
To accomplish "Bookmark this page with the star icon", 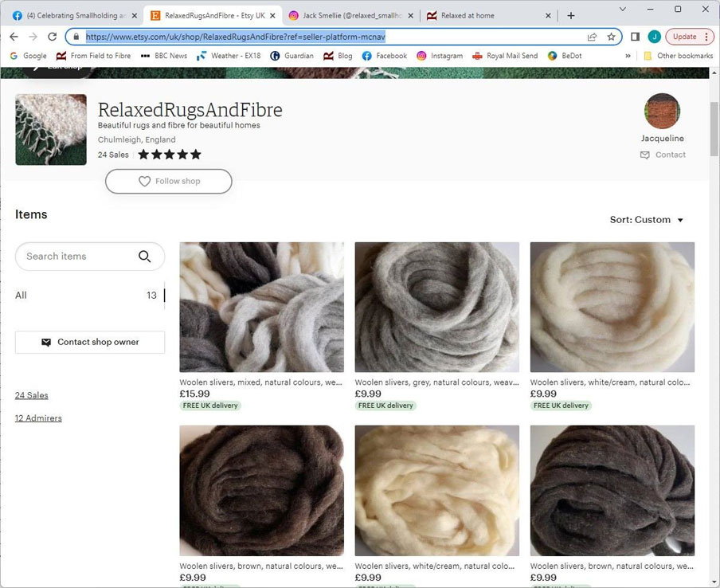I will 611,37.
